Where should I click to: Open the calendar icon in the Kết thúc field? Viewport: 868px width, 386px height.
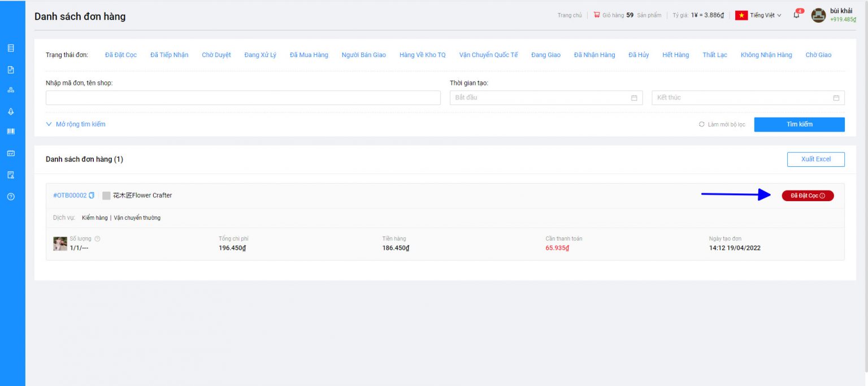pos(836,98)
